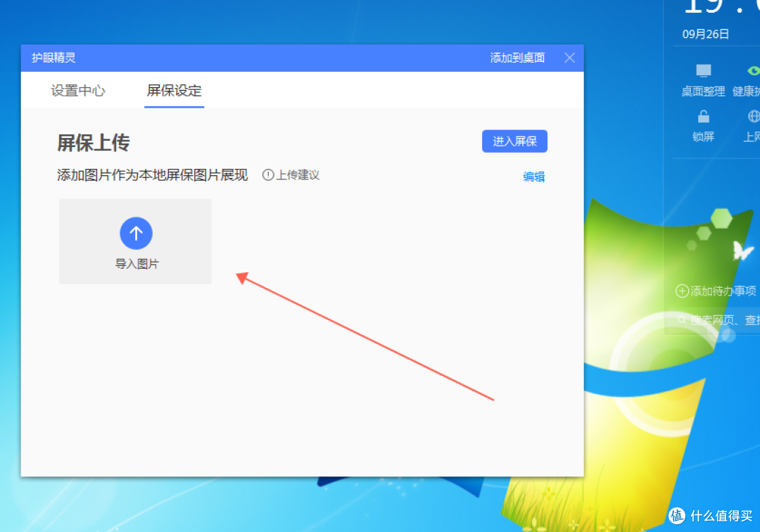Click the 桌面整理 monitor icon in the sidebar
Screen dimensions: 760x532
coord(703,71)
